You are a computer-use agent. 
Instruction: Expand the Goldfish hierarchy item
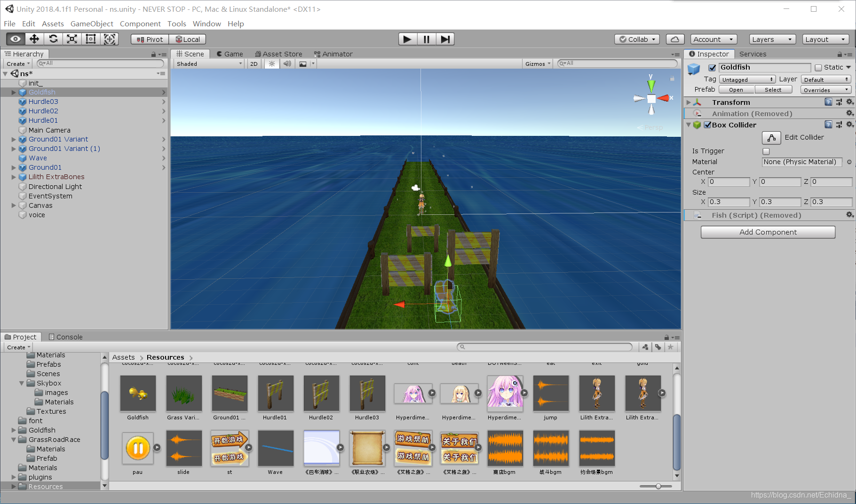[14, 93]
